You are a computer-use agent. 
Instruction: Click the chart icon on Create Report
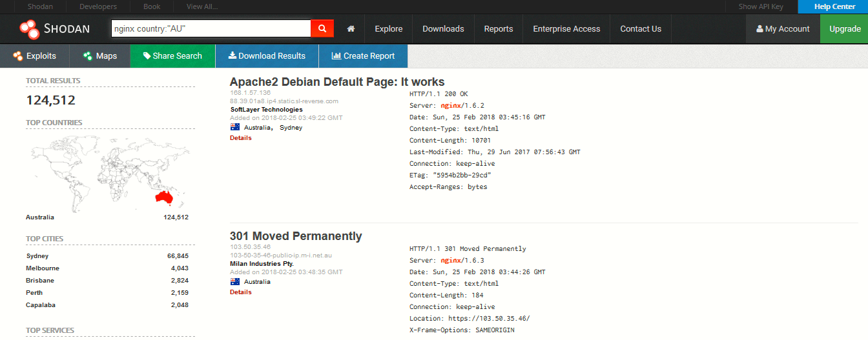click(x=336, y=56)
